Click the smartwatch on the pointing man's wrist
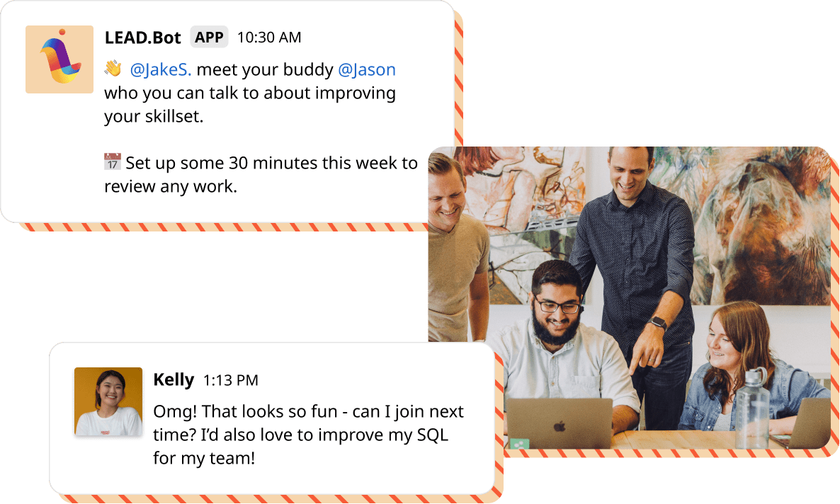This screenshot has height=504, width=840. coord(657,323)
